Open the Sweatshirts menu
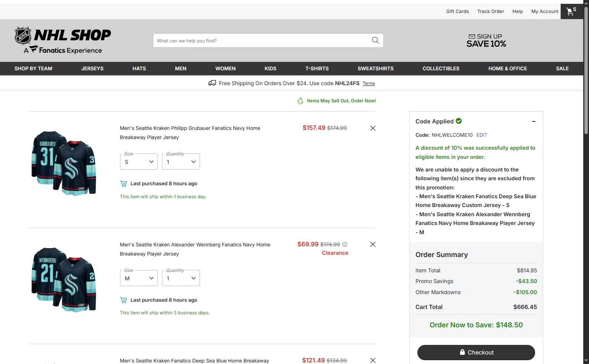Screen dimensions: 589x364 pyautogui.click(x=375, y=68)
